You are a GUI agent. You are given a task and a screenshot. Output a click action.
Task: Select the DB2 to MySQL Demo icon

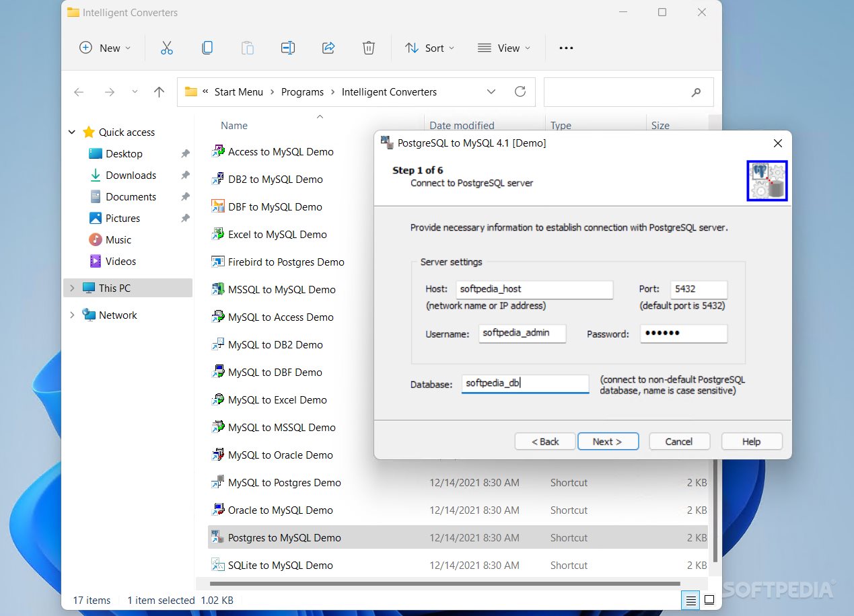pyautogui.click(x=218, y=179)
